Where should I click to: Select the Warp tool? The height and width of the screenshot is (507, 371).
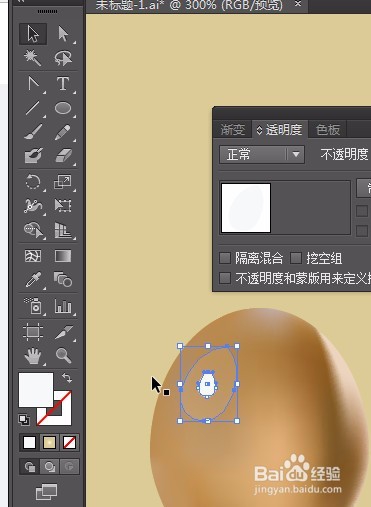tap(33, 206)
